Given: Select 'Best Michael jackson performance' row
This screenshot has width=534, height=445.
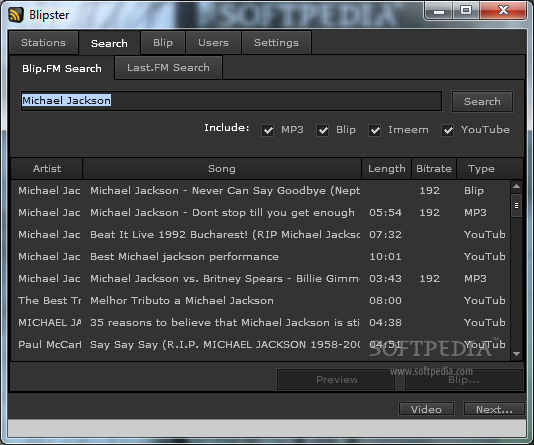Looking at the screenshot, I should click(261, 257).
